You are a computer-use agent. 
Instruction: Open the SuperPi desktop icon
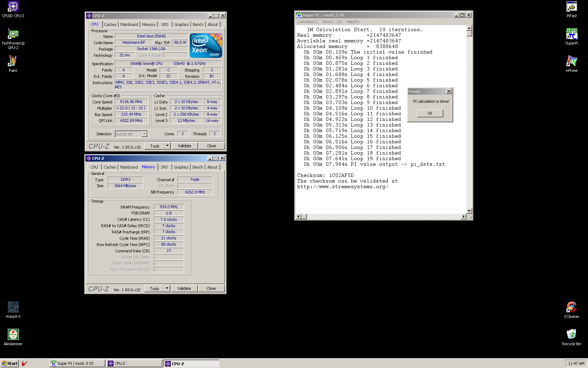tap(572, 37)
